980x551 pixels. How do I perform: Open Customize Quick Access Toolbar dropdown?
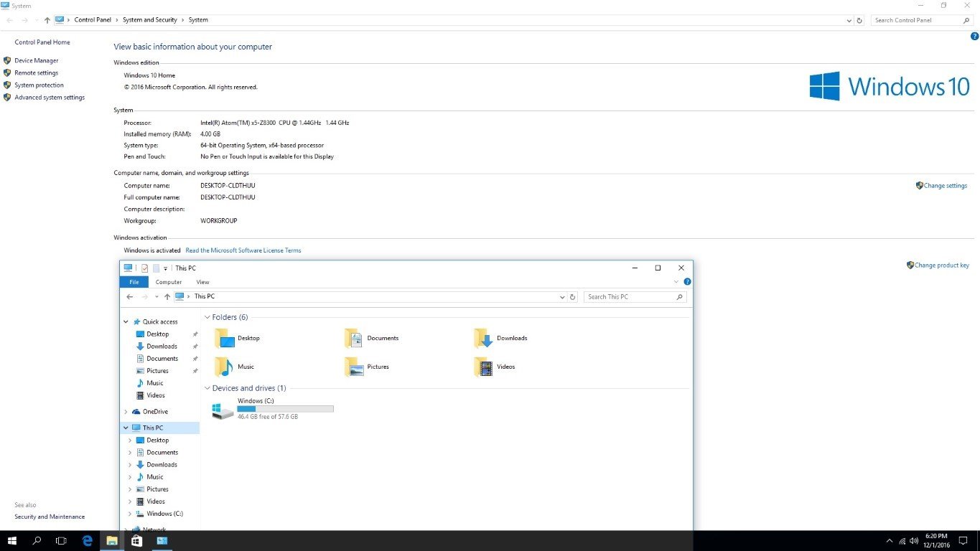click(165, 268)
